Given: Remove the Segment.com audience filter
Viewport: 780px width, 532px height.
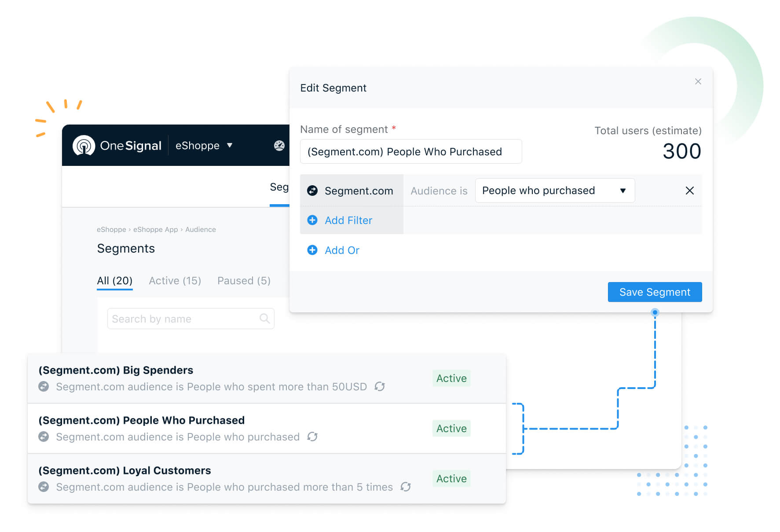Looking at the screenshot, I should point(689,191).
